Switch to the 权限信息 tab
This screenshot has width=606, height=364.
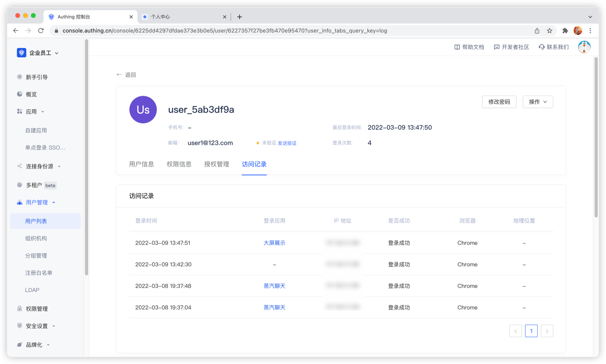click(x=179, y=164)
